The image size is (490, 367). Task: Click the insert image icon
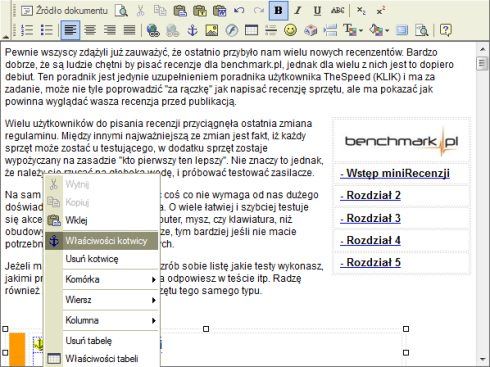(x=212, y=30)
